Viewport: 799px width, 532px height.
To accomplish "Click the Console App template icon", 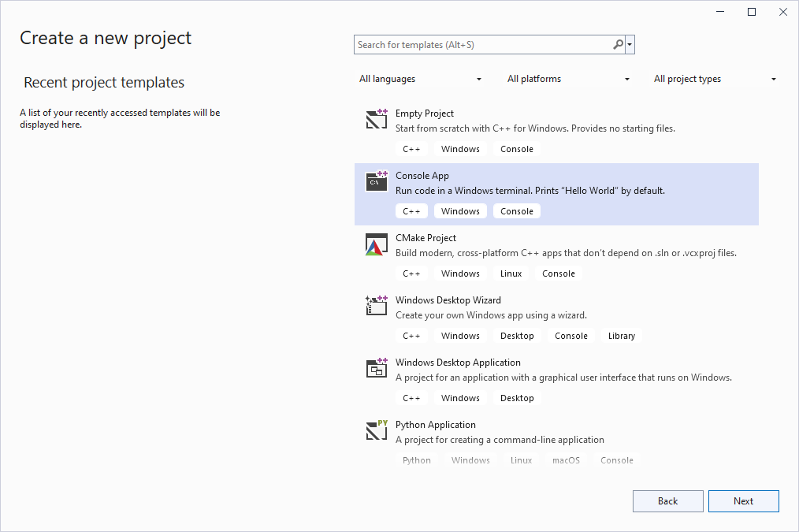I will (376, 181).
